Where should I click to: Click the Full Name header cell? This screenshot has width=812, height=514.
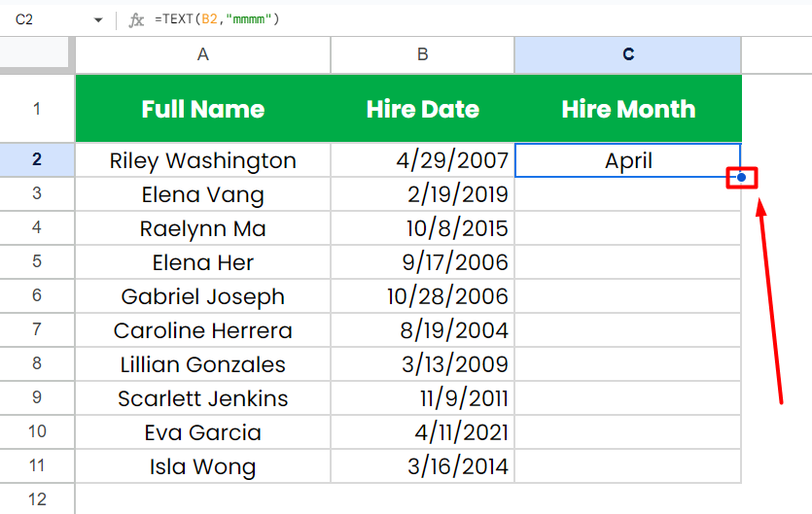pyautogui.click(x=203, y=109)
